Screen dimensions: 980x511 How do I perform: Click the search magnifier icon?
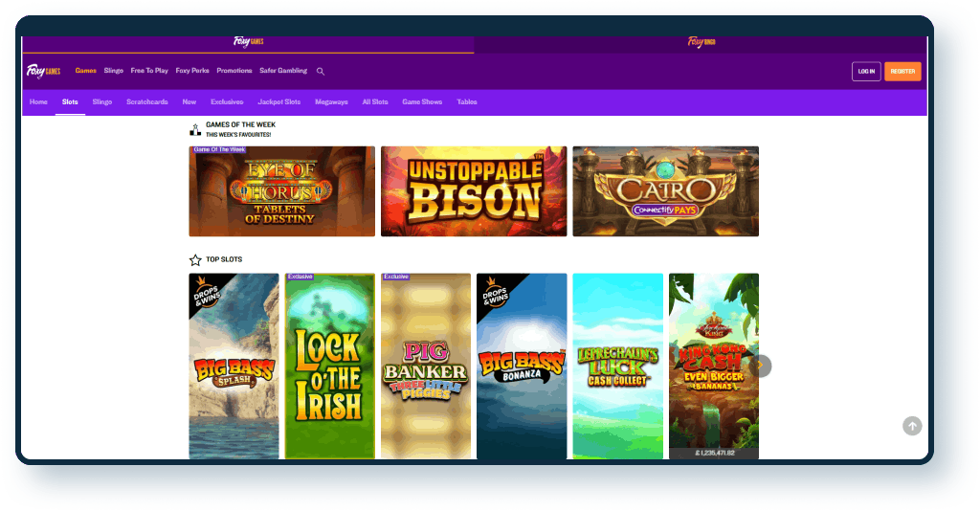[x=321, y=71]
